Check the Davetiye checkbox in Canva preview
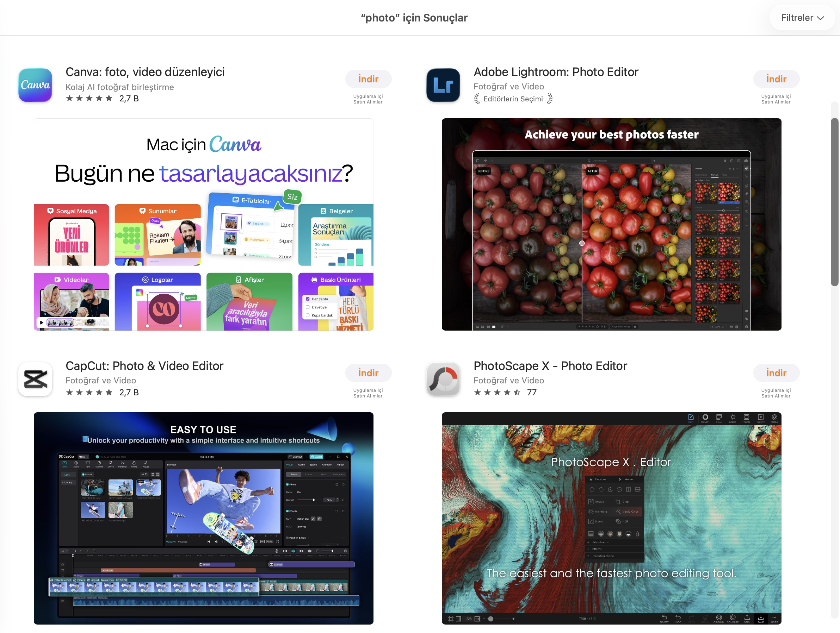The height and width of the screenshot is (633, 840). tap(308, 307)
